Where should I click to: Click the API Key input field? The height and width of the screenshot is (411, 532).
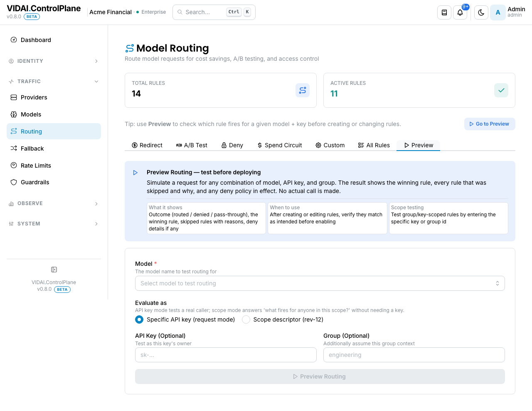click(x=226, y=355)
